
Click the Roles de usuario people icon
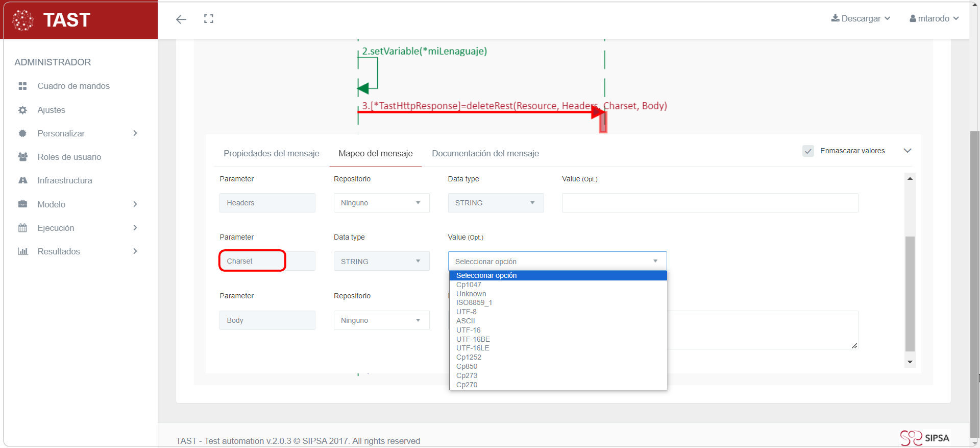[x=22, y=157]
